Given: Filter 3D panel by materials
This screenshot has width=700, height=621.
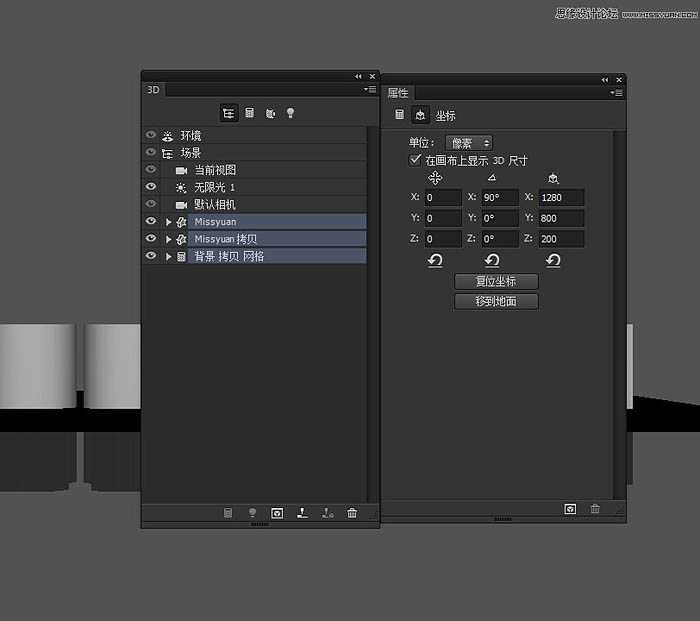Looking at the screenshot, I should (270, 114).
